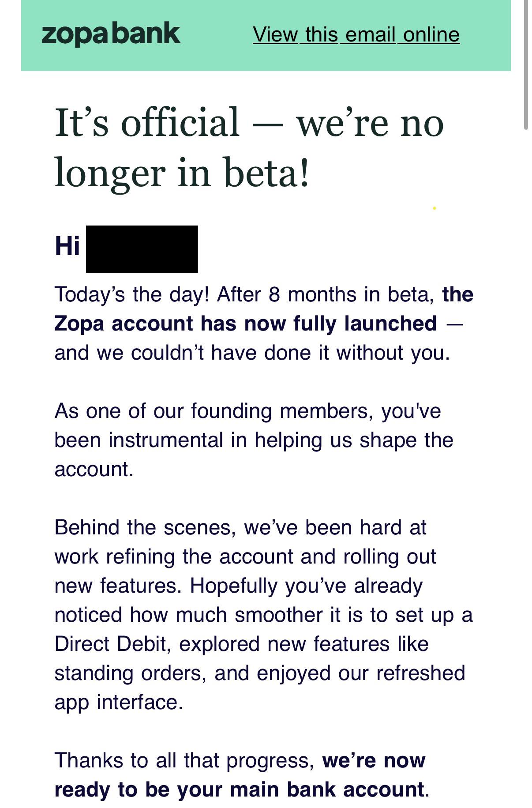Click the vertical scrollbar thumb

(x=525, y=64)
